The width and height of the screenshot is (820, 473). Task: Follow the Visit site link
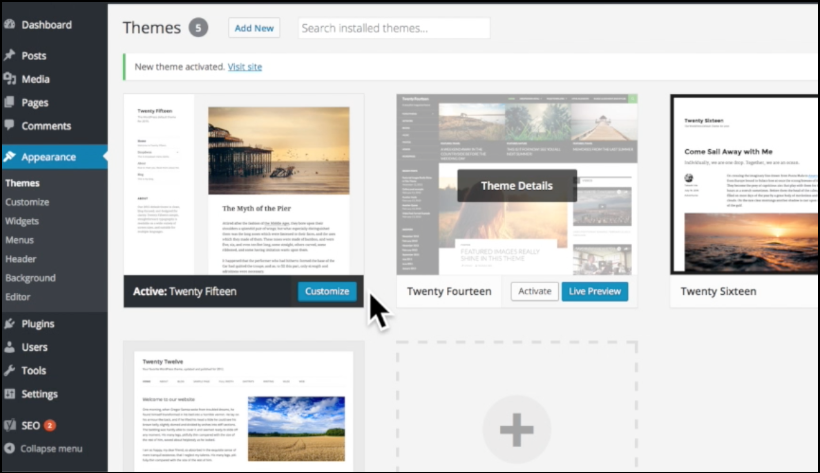click(x=245, y=67)
